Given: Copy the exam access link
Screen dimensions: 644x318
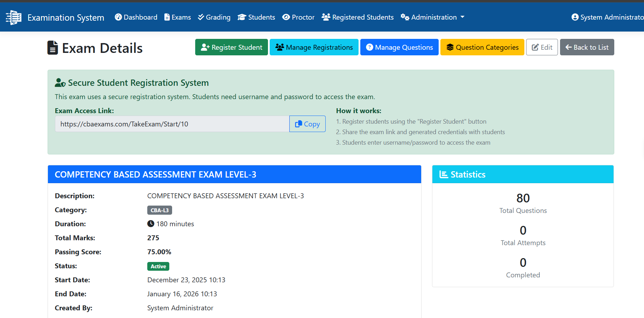Looking at the screenshot, I should point(307,124).
